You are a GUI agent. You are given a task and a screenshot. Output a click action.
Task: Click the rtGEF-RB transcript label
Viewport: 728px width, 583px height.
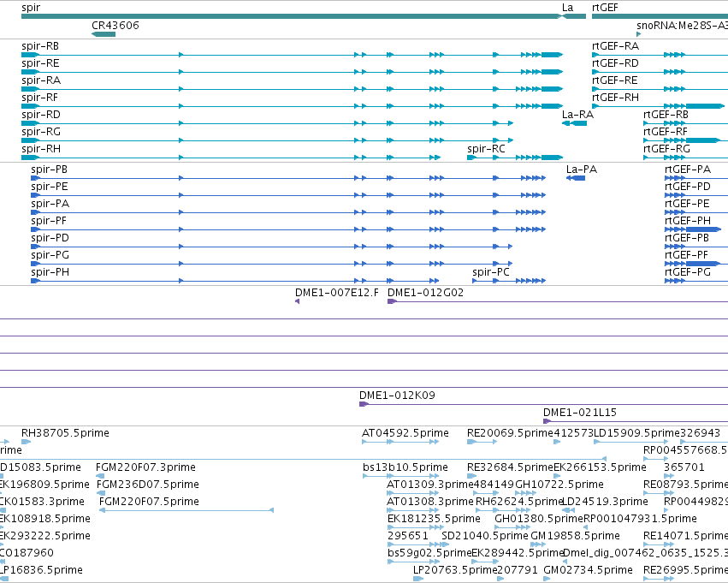coord(666,115)
